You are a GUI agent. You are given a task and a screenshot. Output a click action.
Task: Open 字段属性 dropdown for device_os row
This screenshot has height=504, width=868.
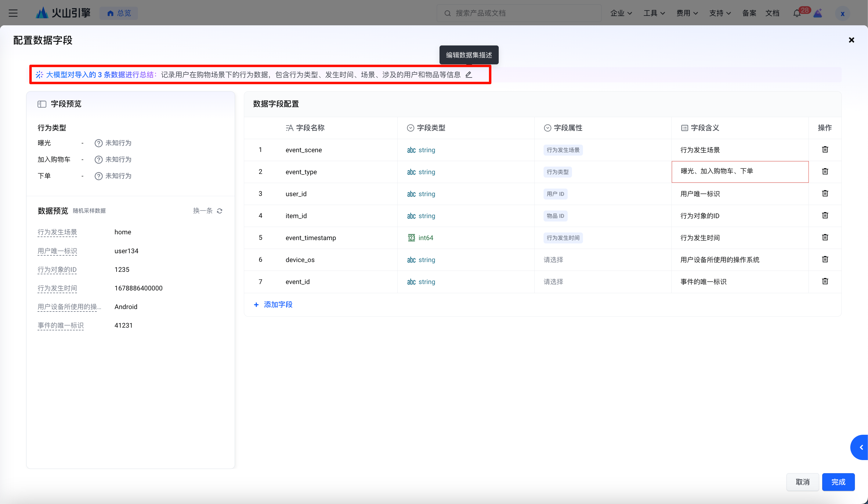coord(553,260)
